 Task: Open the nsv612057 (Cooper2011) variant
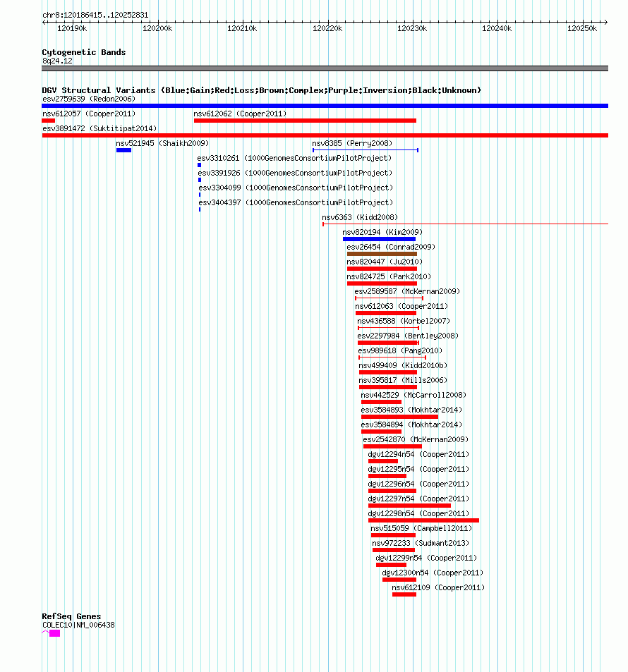coord(89,114)
